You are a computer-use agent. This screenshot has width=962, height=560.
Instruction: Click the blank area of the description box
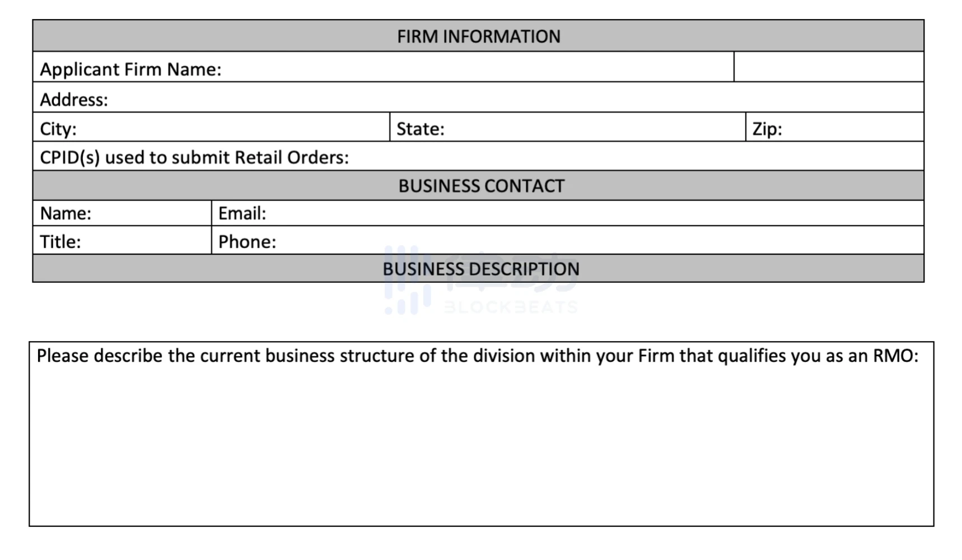[482, 448]
